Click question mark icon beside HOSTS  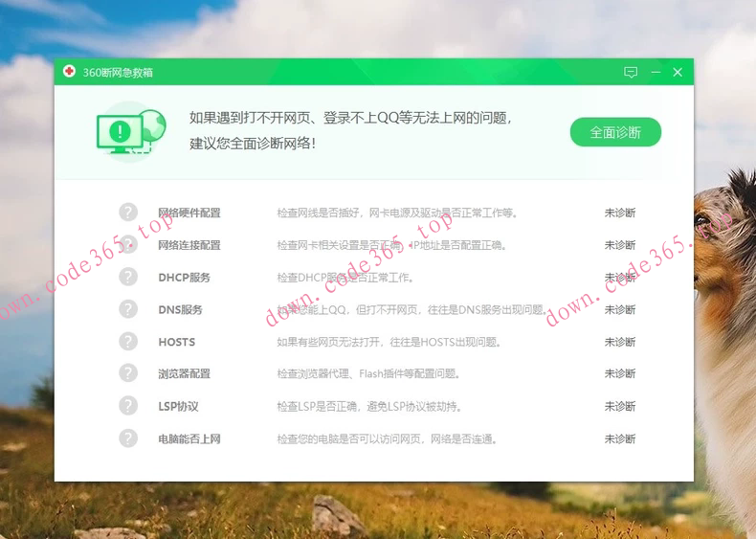128,341
